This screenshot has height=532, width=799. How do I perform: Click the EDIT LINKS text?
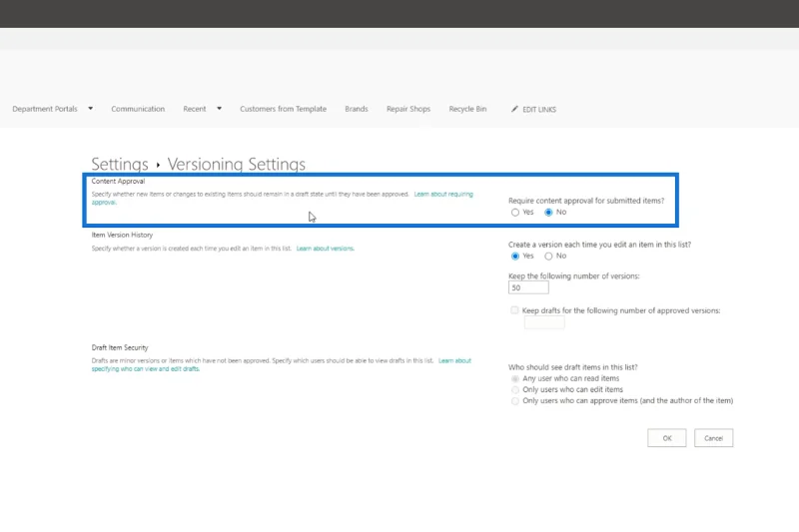click(x=539, y=110)
